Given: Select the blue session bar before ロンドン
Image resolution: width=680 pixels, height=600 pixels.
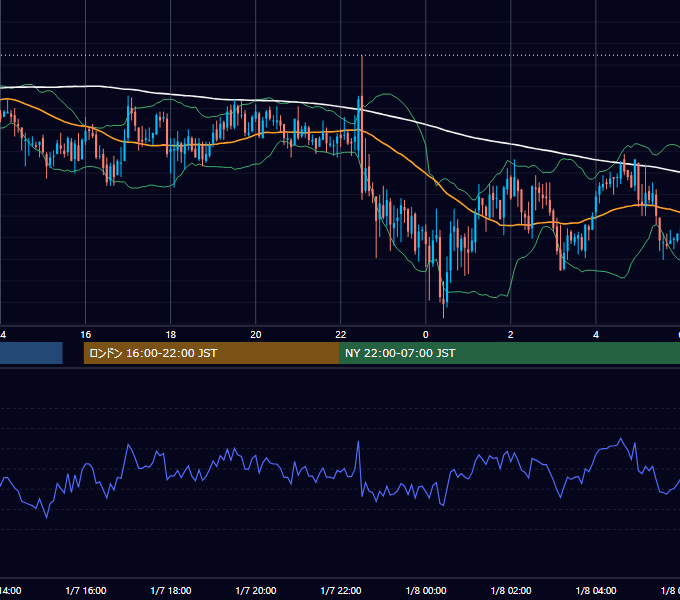Looking at the screenshot, I should tap(31, 353).
